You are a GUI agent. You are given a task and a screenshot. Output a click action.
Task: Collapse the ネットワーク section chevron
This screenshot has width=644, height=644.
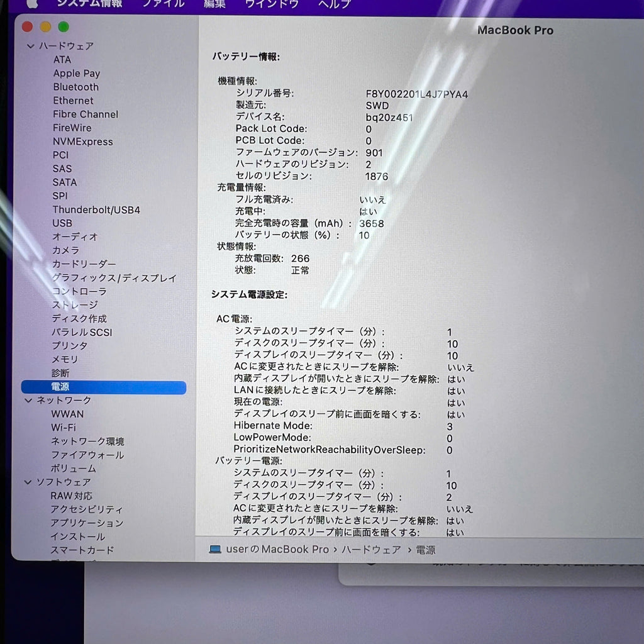[28, 400]
